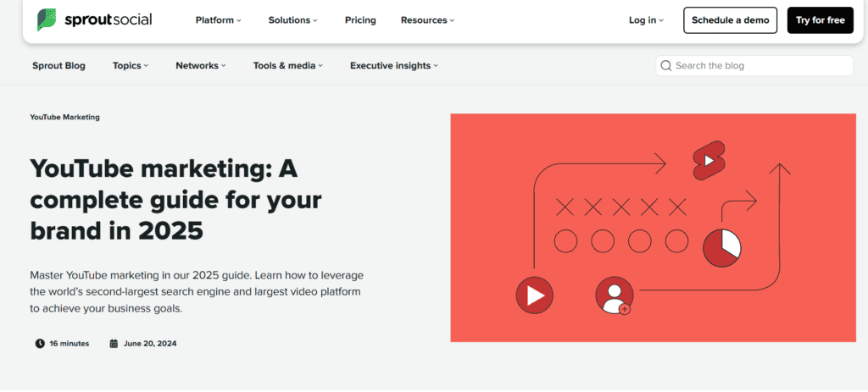Viewport: 868px width, 392px height.
Task: Click the Master YouTube marketing intro paragraph
Action: pos(197,292)
